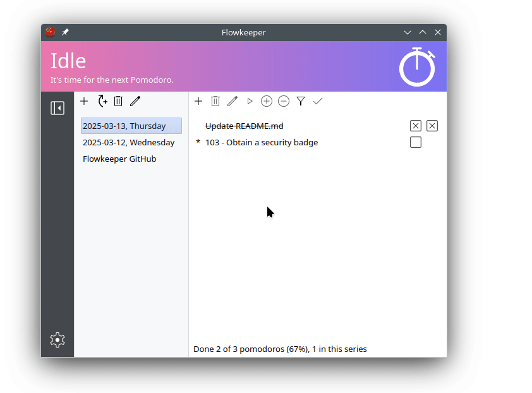Delete the selected backlog
The width and height of the screenshot is (532, 393).
point(118,101)
